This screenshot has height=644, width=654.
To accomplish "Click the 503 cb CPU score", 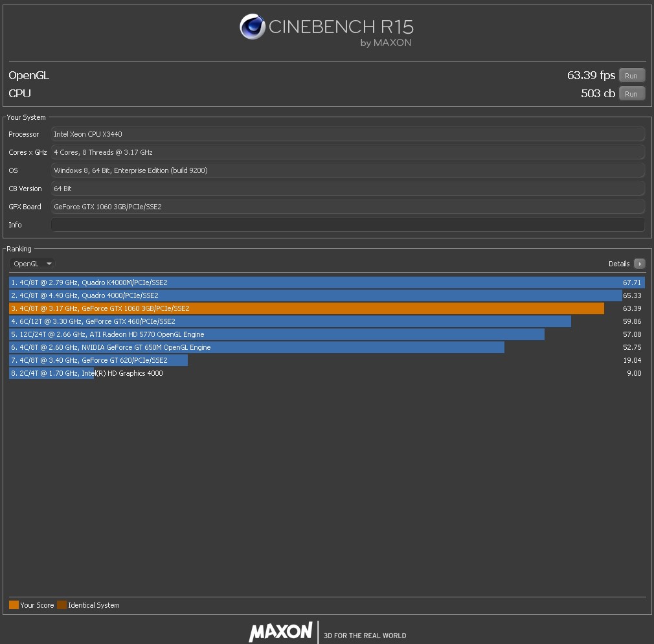I will pos(598,93).
